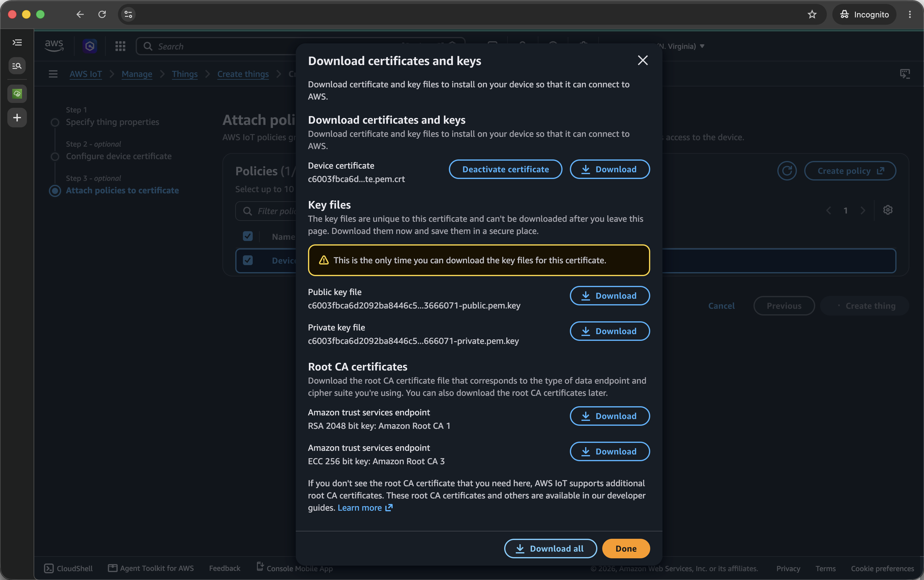Click the Deactivate certificate button

click(505, 169)
